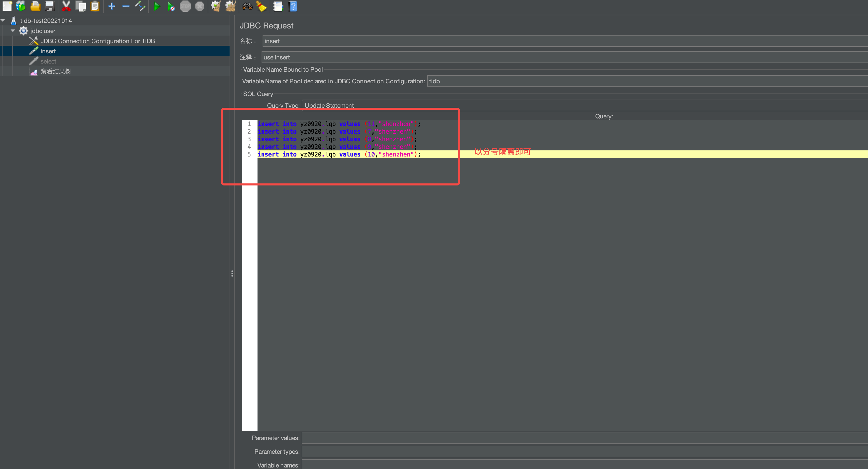Open a test plan file

(x=35, y=6)
